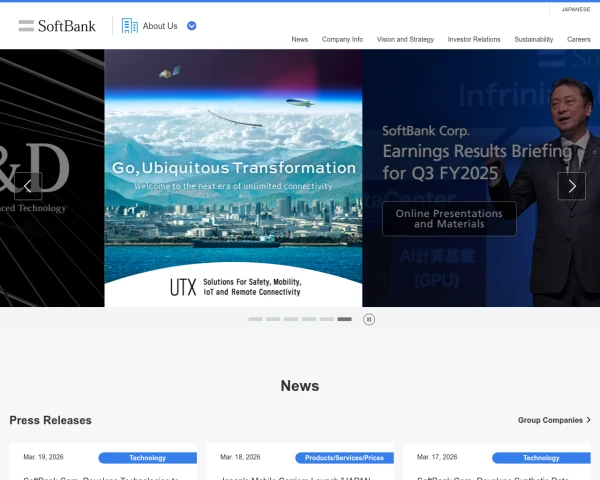Click Group Companies chevron arrow
Image resolution: width=600 pixels, height=480 pixels.
point(589,420)
